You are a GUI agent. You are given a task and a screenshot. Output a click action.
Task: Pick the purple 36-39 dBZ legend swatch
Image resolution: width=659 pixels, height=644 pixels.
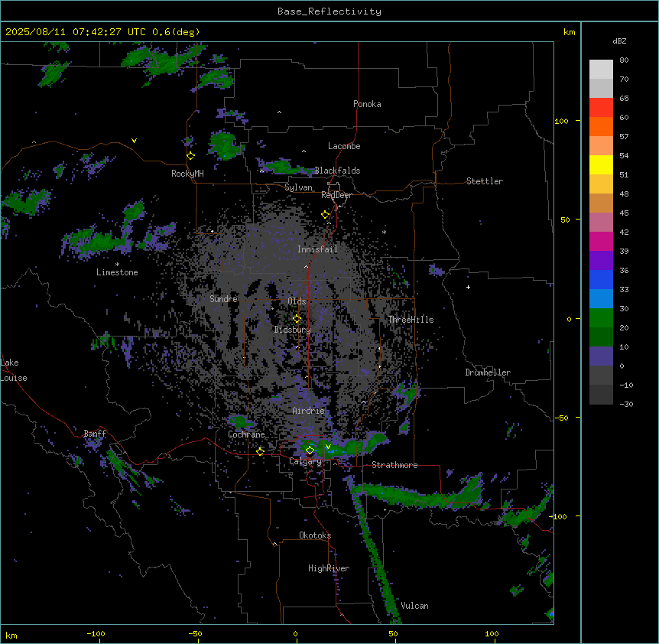(x=601, y=261)
